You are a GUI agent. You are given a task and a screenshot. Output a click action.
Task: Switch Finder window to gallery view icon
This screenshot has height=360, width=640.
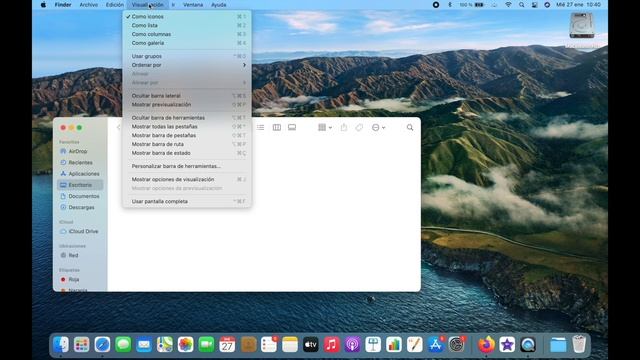(x=292, y=127)
